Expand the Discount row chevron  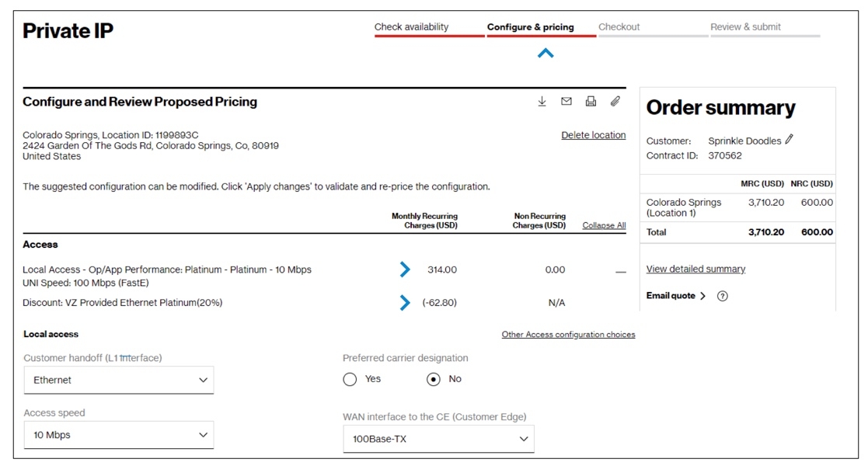coord(405,303)
